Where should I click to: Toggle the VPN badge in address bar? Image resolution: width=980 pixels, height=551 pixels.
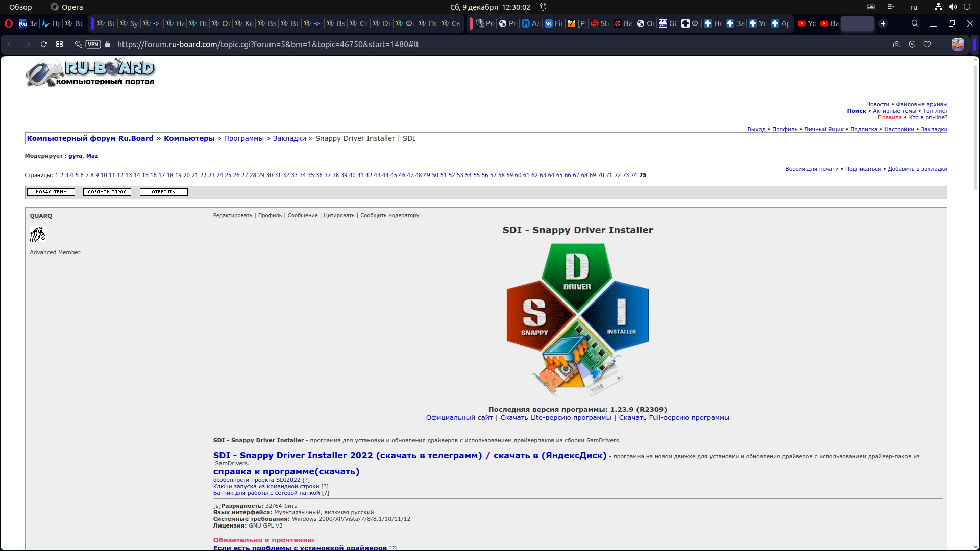coord(93,44)
